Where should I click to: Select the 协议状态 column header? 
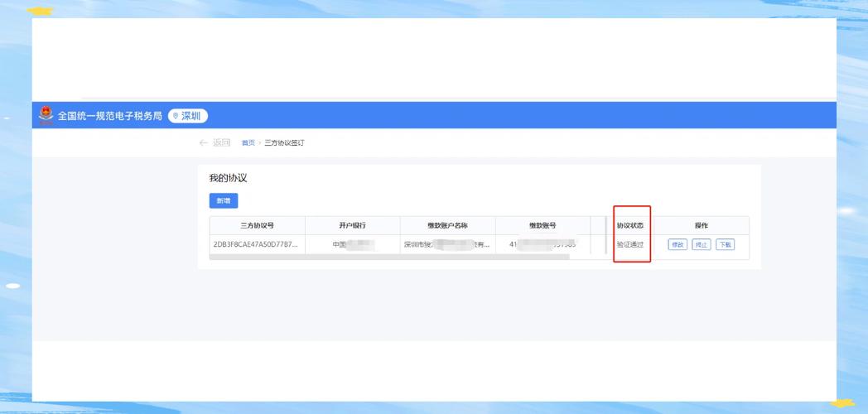tap(630, 226)
